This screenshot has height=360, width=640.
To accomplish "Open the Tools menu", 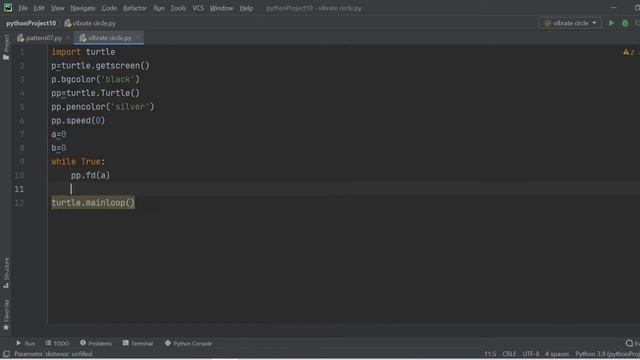I will (178, 8).
